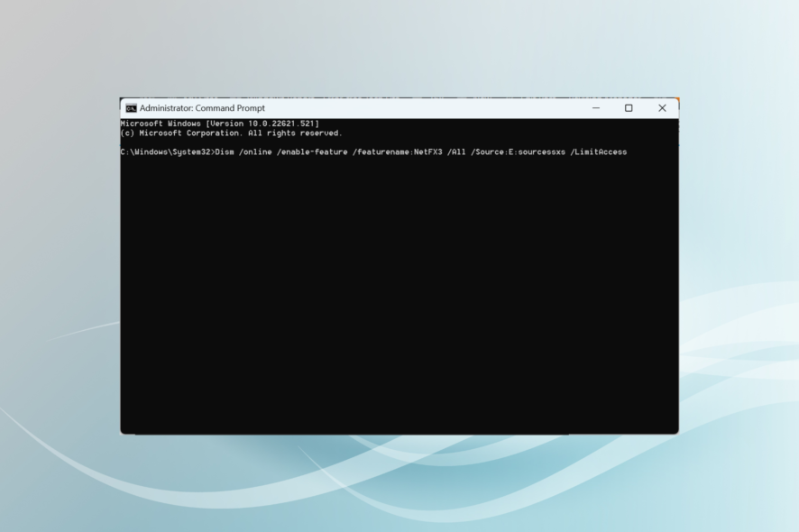
Task: Click the copyright notice text
Action: (220, 133)
